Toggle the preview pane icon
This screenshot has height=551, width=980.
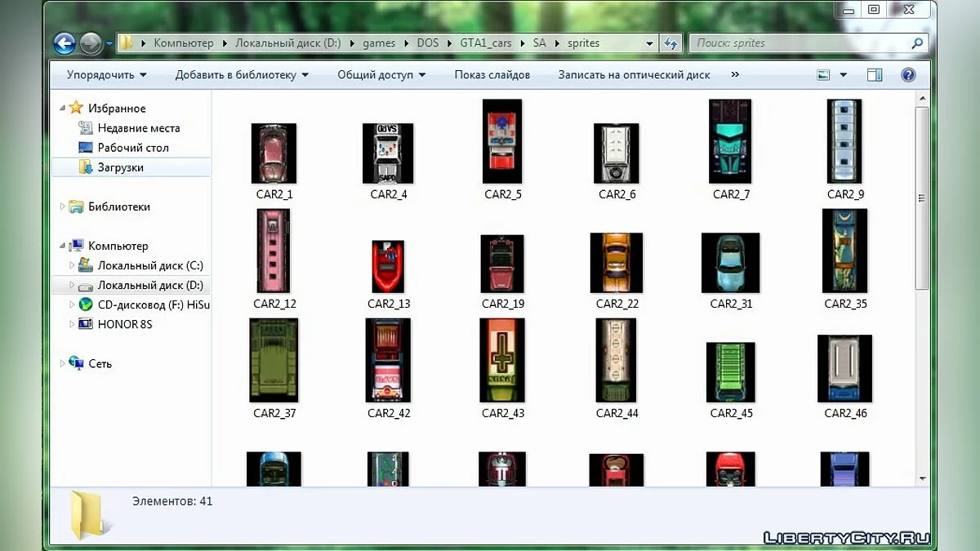(x=875, y=74)
